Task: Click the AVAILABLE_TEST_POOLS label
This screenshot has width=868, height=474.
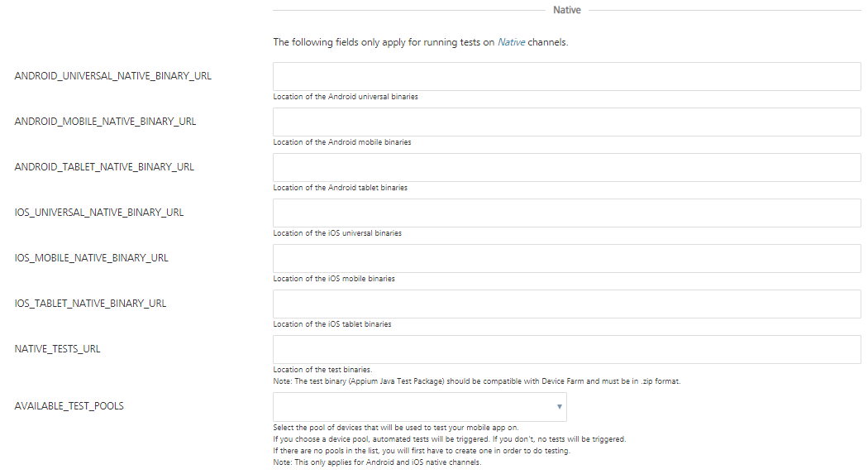Action: point(69,406)
